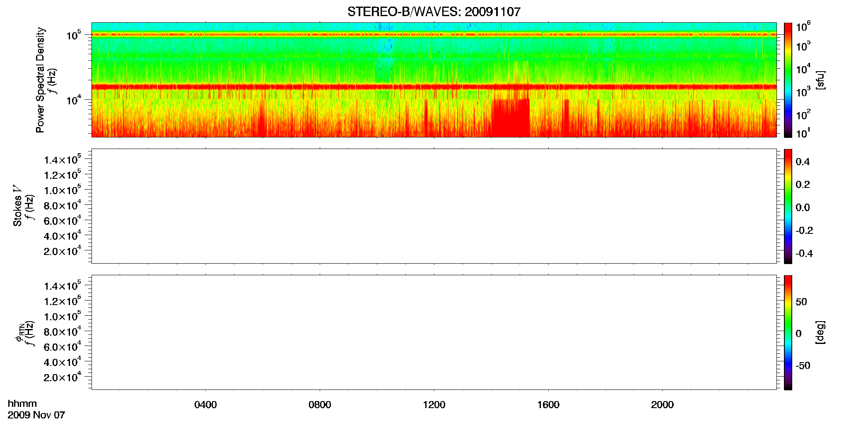Screen dimensions: 868x447
Task: Click the 1200 time axis label
Action: [434, 405]
